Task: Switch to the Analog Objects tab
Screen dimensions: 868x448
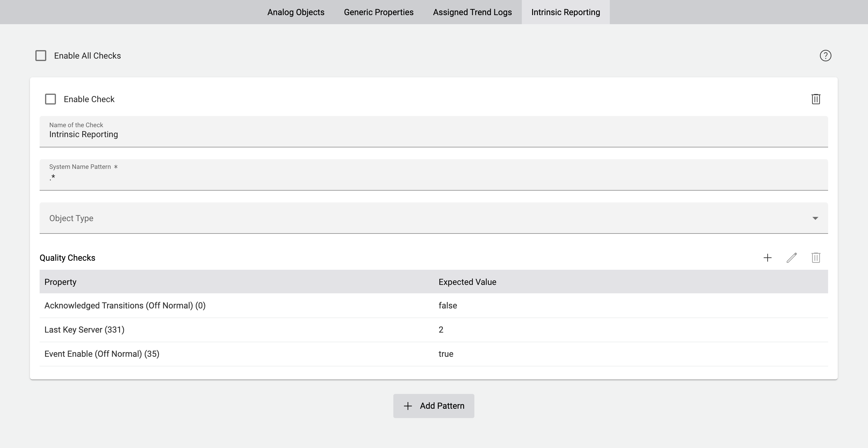Action: click(x=295, y=12)
